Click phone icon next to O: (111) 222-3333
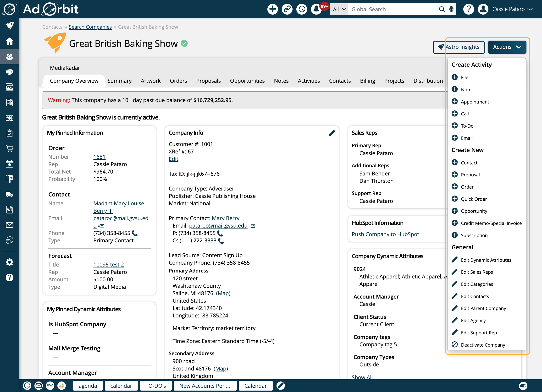 tap(221, 241)
